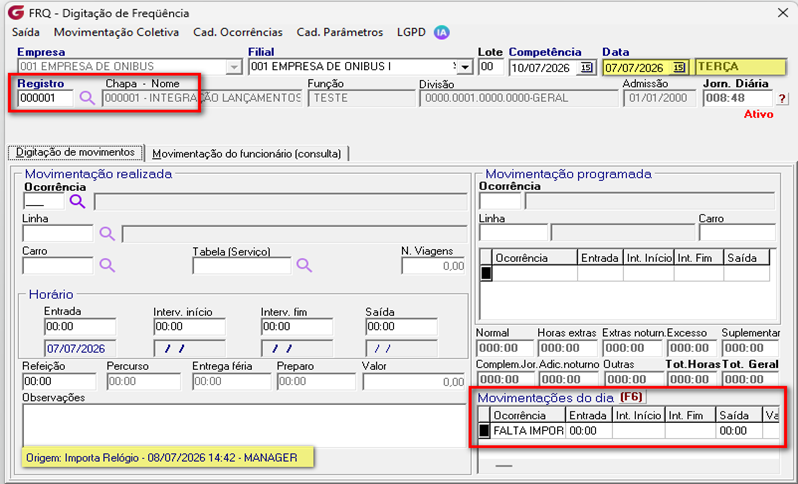
Task: Click the Registro input field
Action: click(45, 98)
